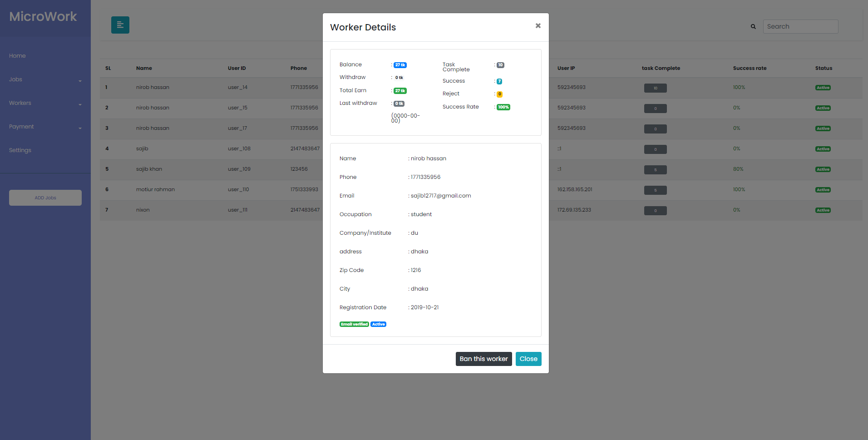Click the Success count 7 badge
This screenshot has height=440, width=868.
[x=499, y=81]
